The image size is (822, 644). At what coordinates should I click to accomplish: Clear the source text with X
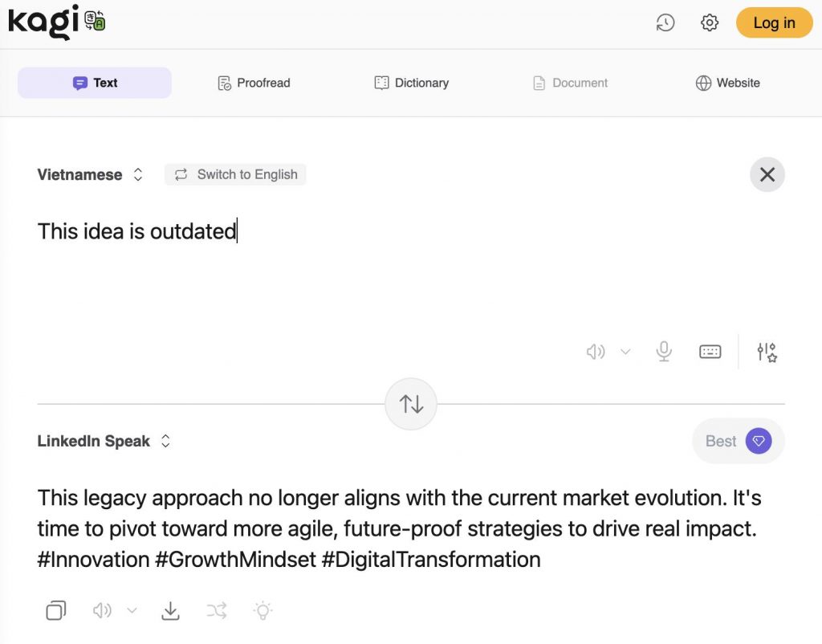click(x=767, y=174)
